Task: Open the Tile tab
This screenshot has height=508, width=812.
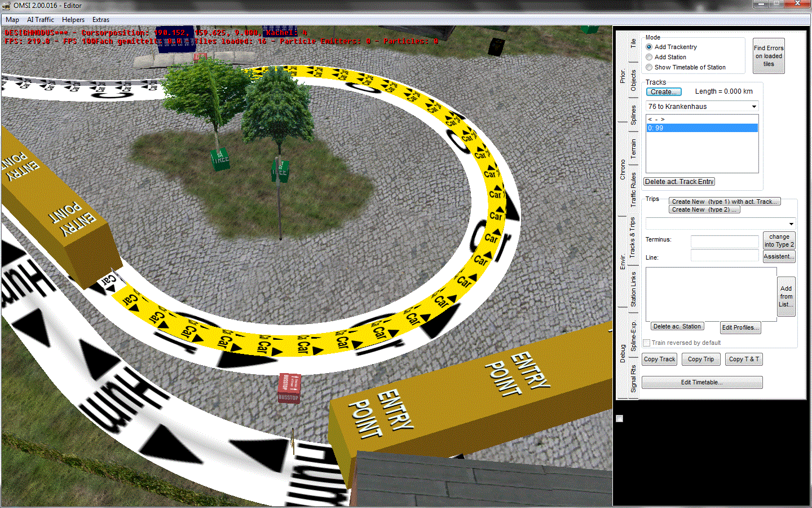Action: click(x=633, y=43)
